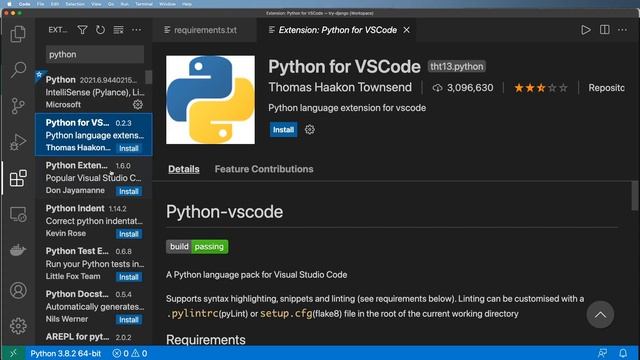Install the Python Test Explorer extension
Viewport: 640px width, 360px height.
pos(129,277)
